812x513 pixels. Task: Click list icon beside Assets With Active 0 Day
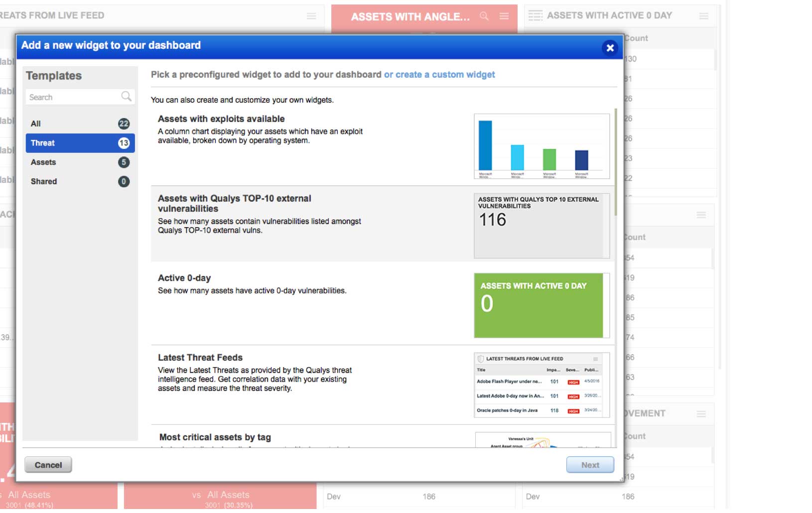click(x=535, y=16)
